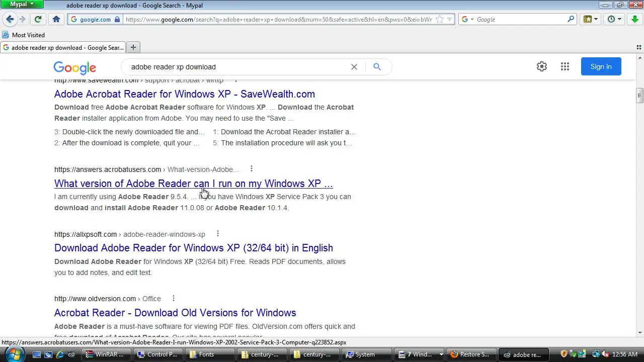The height and width of the screenshot is (362, 644).
Task: Click the list all tabs grid icon
Action: 639,47
